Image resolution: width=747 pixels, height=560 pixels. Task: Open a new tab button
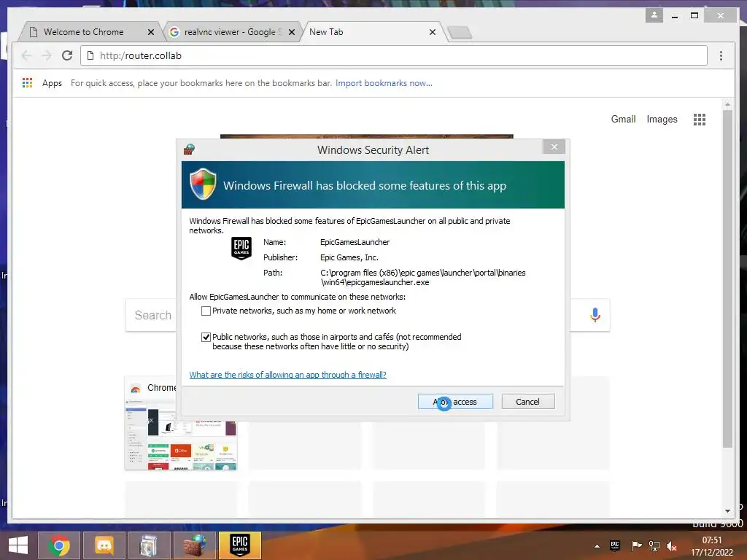pos(460,32)
